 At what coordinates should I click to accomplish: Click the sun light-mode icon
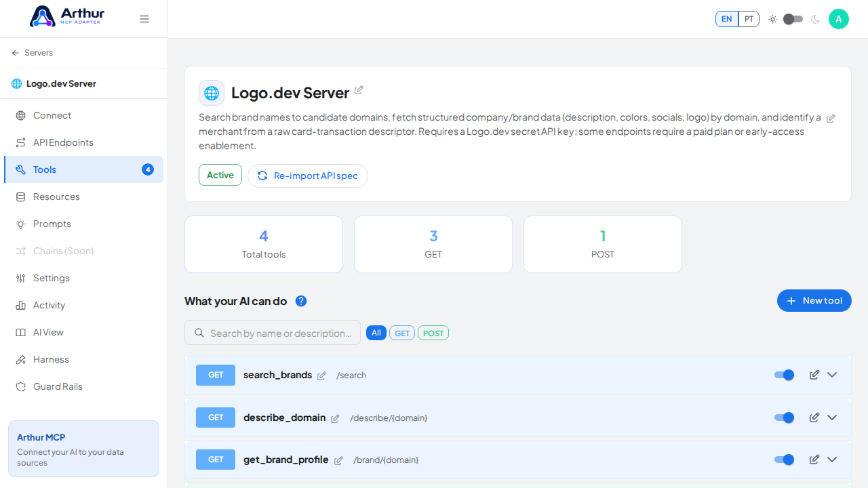pos(772,19)
